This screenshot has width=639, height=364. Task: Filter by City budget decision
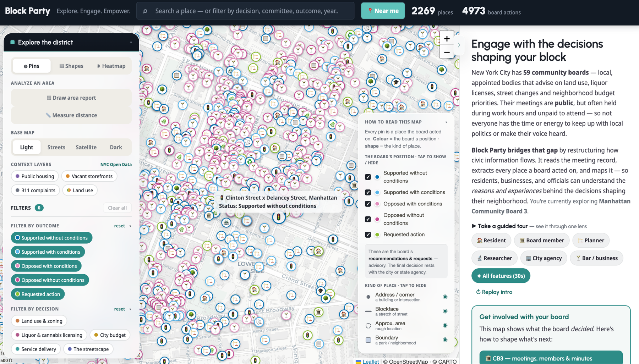tap(110, 335)
